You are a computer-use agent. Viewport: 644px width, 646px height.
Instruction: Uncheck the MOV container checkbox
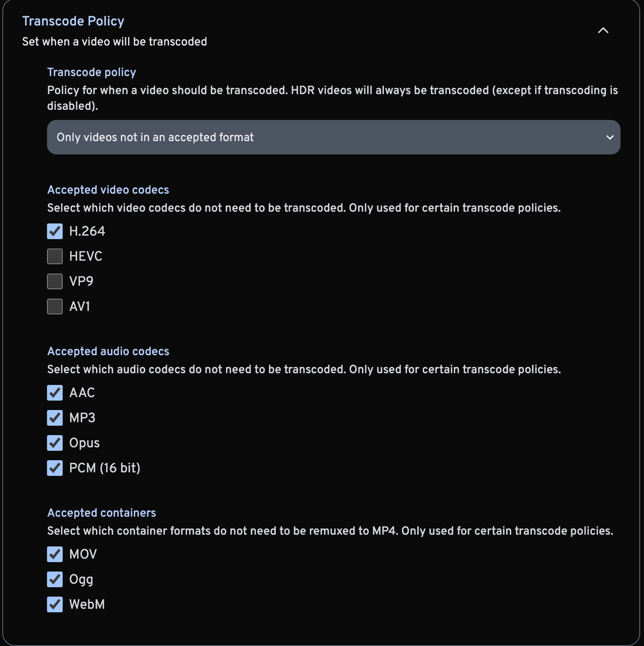tap(55, 554)
